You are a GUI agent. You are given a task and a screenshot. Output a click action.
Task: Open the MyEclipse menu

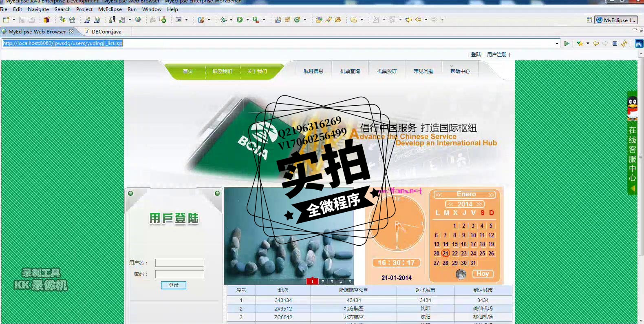(x=110, y=9)
